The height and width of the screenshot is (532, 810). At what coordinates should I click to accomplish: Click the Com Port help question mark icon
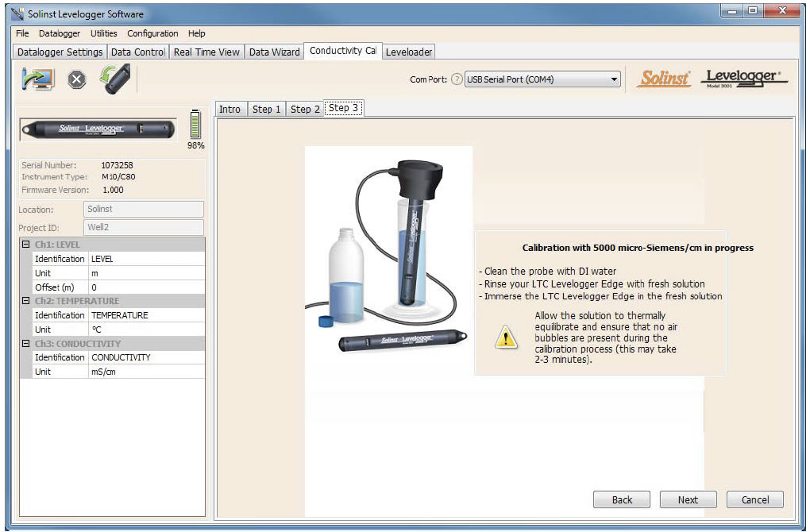(x=457, y=79)
